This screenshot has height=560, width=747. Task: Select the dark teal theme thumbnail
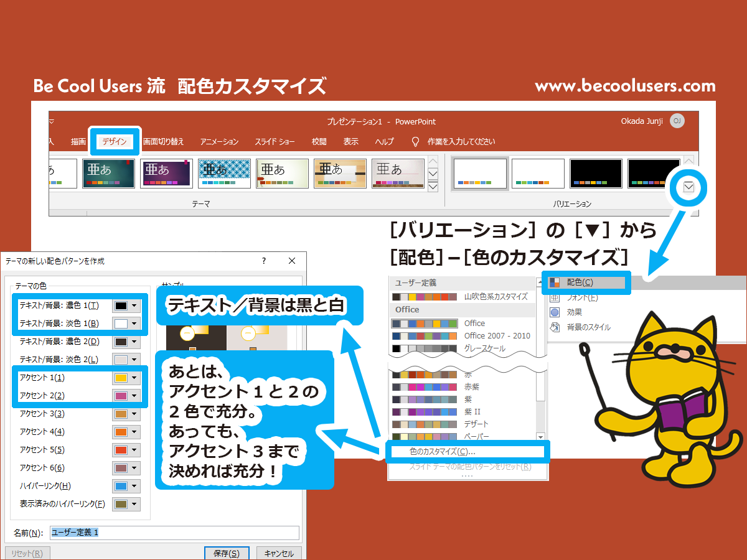[108, 174]
